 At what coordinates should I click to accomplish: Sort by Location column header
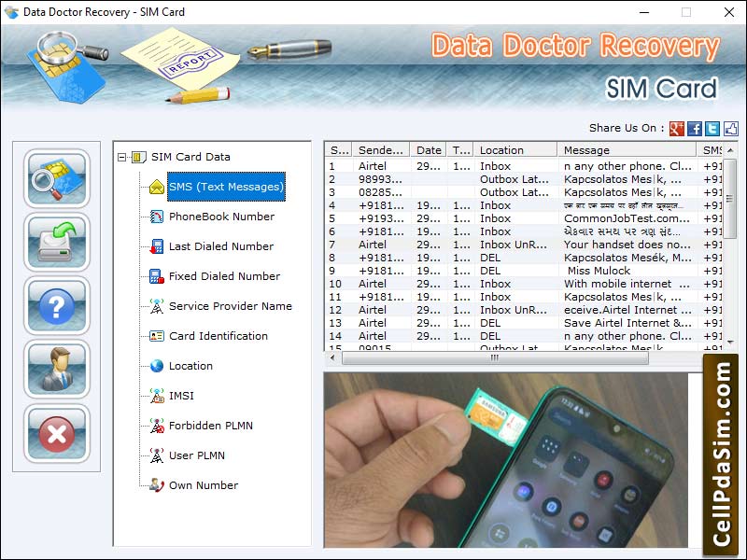pyautogui.click(x=514, y=150)
